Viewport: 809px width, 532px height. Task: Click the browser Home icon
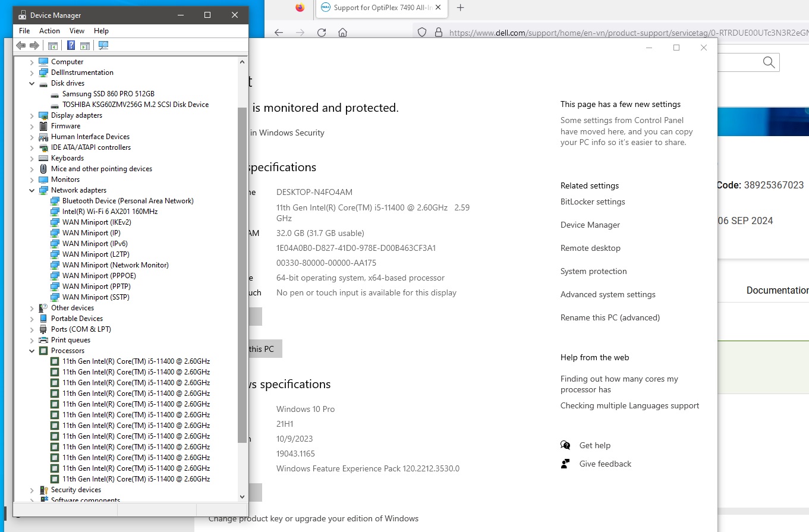coord(342,33)
